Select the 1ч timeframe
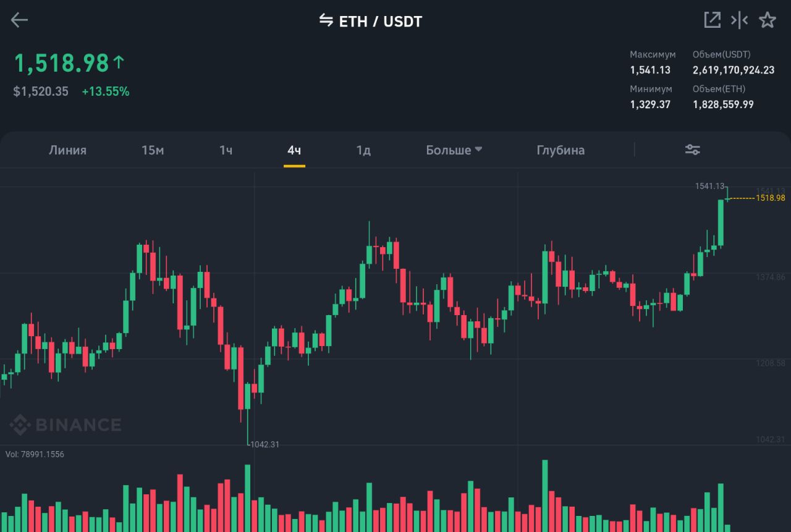791x532 pixels. coord(226,150)
